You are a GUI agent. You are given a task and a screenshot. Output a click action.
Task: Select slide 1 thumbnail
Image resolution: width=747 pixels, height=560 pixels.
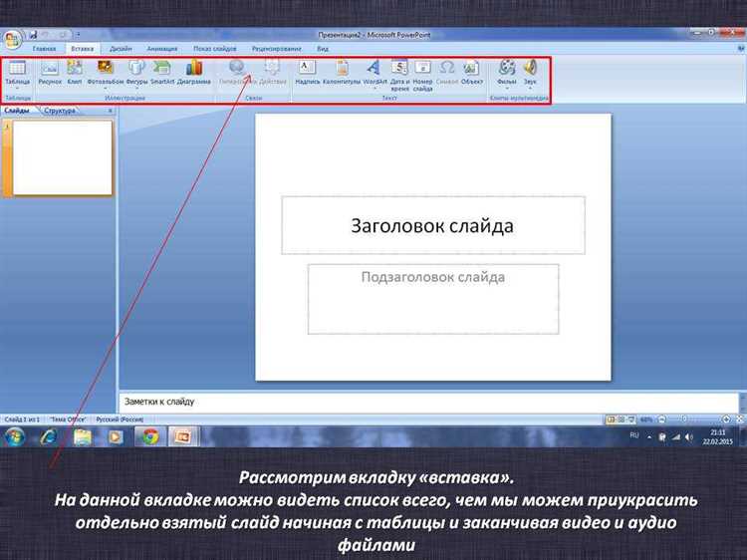coord(62,157)
